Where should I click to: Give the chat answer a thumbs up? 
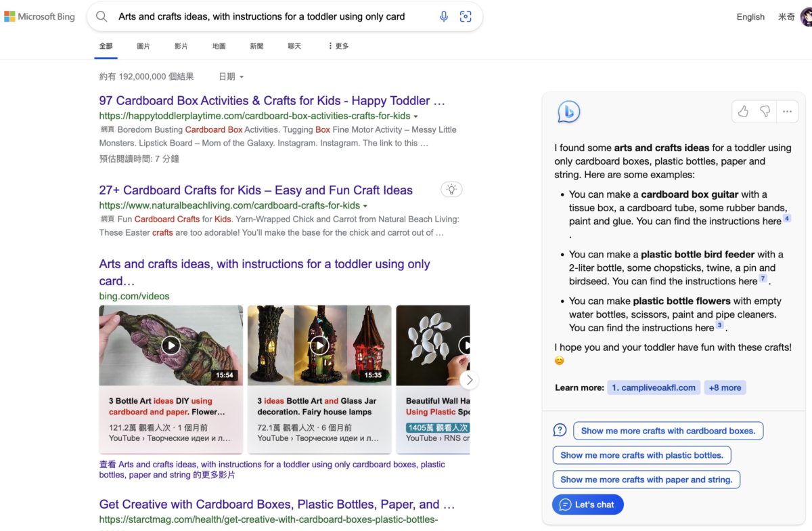[743, 112]
